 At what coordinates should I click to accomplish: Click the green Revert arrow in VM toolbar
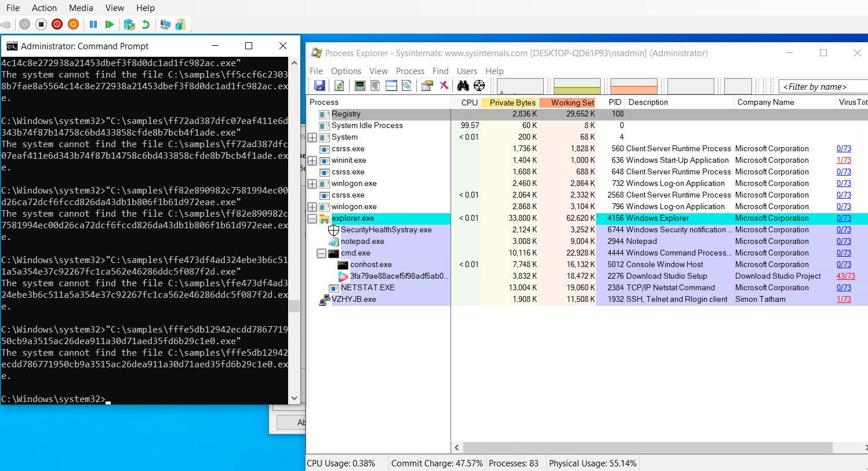[x=146, y=24]
